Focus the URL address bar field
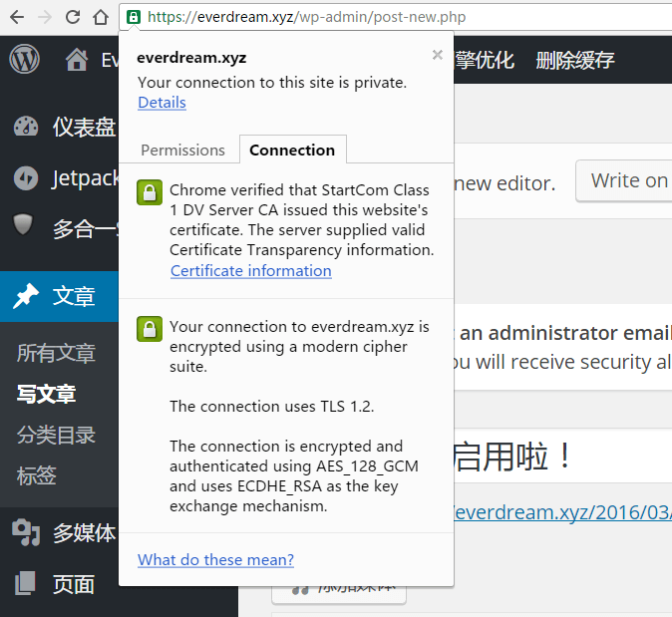Screen dimensions: 672x617 click(x=395, y=17)
